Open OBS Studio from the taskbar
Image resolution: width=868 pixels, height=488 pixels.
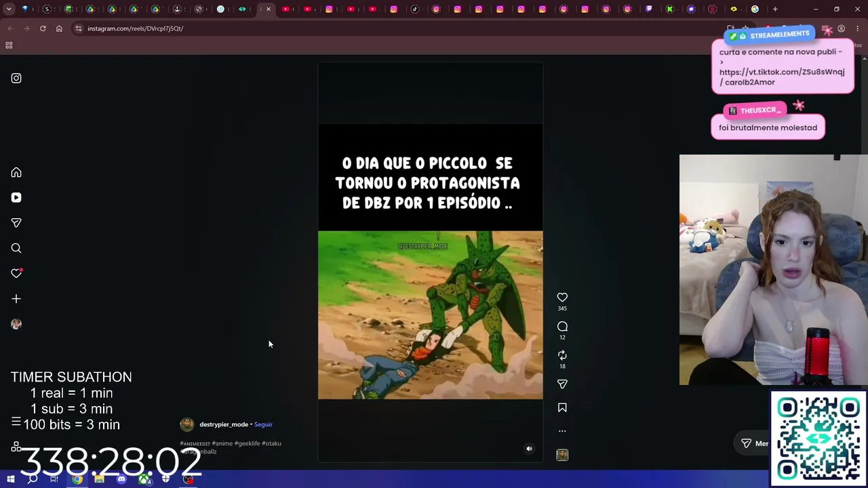(x=189, y=479)
